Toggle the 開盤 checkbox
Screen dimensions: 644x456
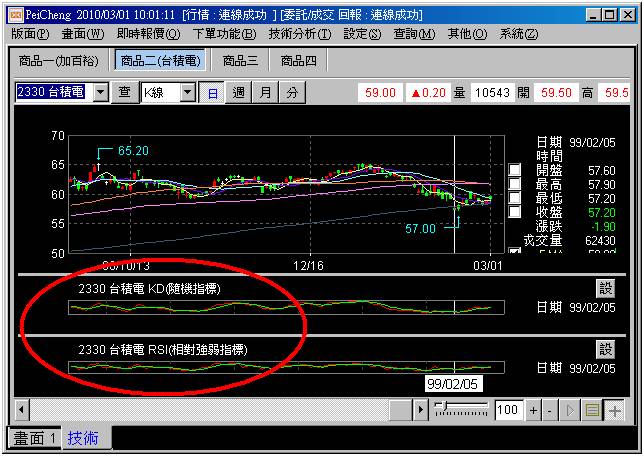click(x=515, y=171)
